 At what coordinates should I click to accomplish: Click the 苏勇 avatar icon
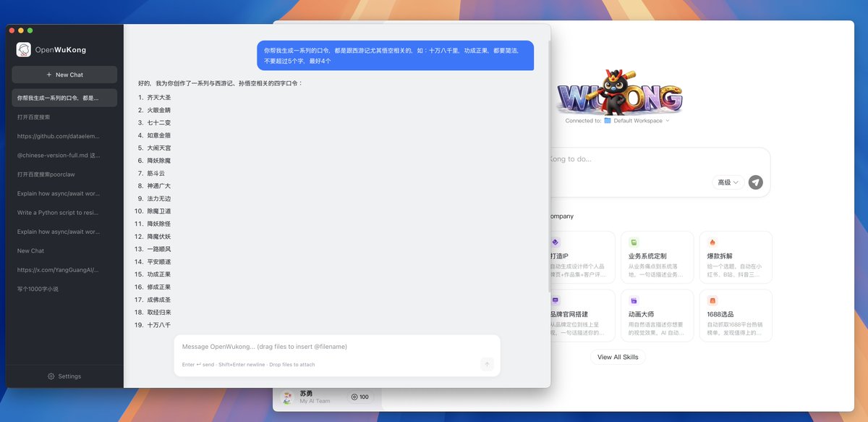pyautogui.click(x=288, y=397)
